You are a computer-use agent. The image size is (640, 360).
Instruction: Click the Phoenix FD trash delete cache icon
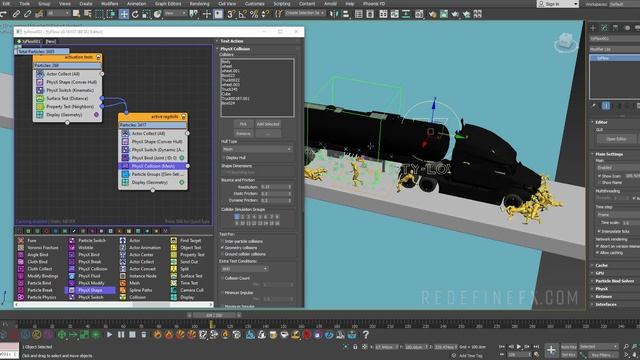[144, 335]
